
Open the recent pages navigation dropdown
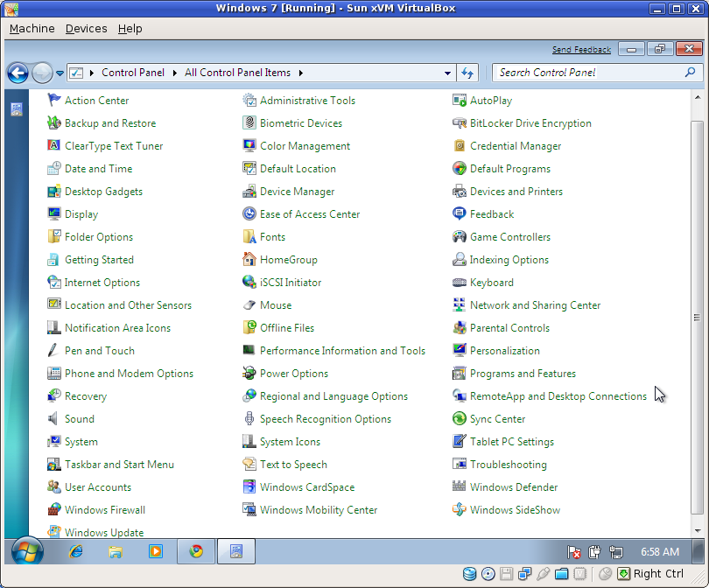coord(60,73)
